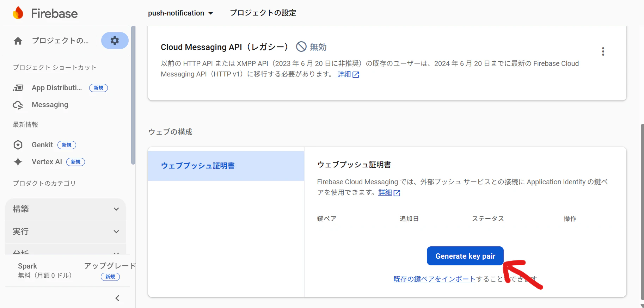The height and width of the screenshot is (308, 644).
Task: Open Vertex AI in the sidebar
Action: click(x=47, y=162)
